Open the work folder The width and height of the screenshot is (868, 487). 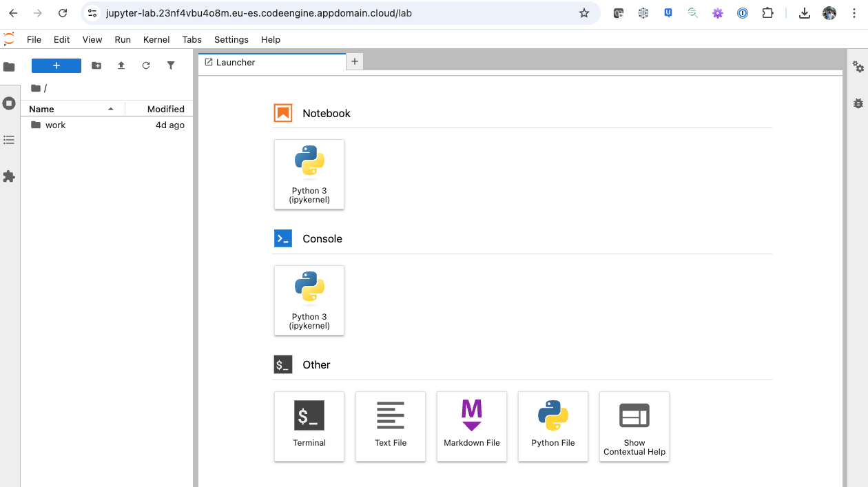[55, 125]
